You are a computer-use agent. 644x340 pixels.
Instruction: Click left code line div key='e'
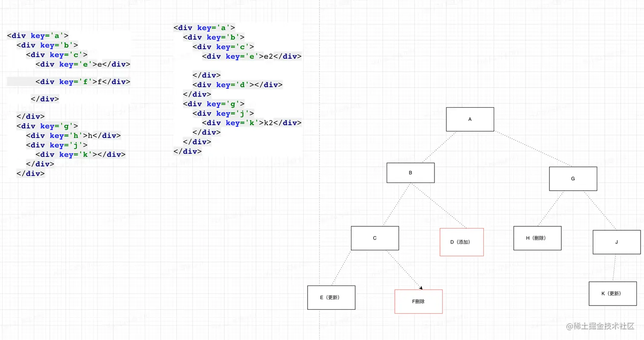83,64
